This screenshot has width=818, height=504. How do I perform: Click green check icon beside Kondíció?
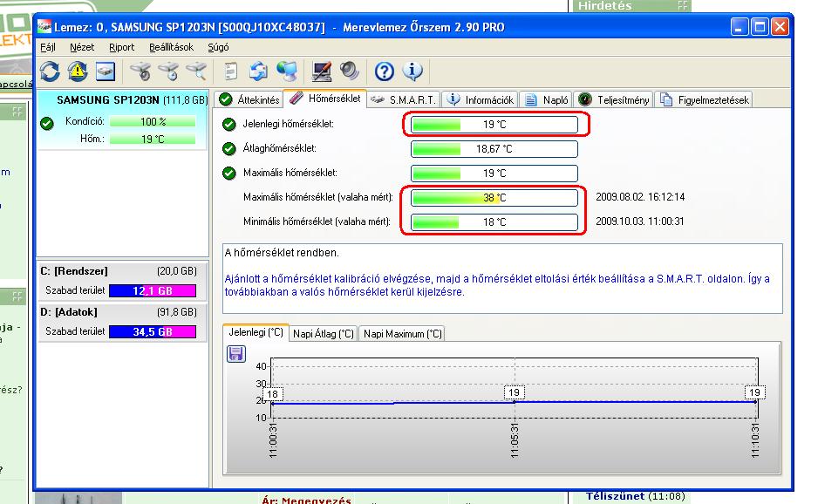point(47,124)
